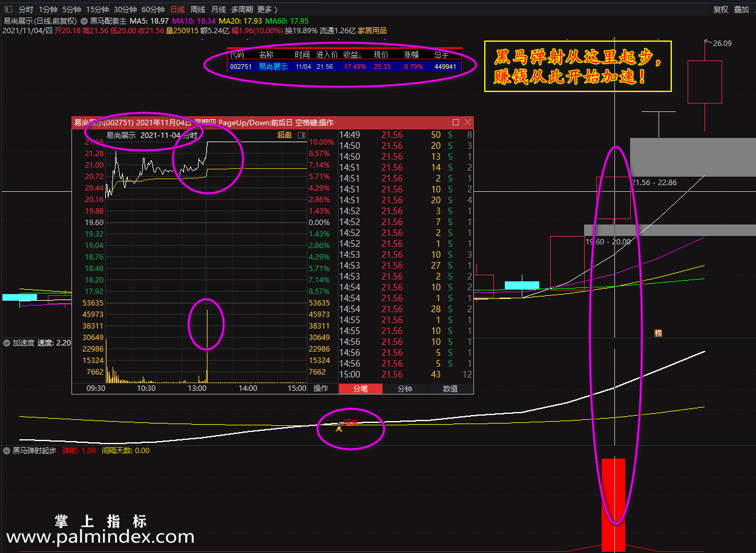This screenshot has height=553, width=756.
Task: Click the 涨幅 column header
Action: pyautogui.click(x=412, y=54)
